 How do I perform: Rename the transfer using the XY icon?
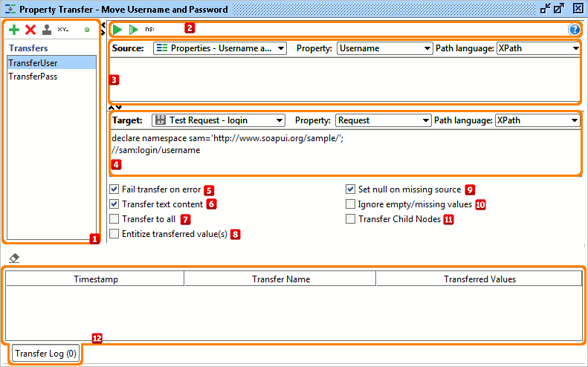pyautogui.click(x=63, y=30)
